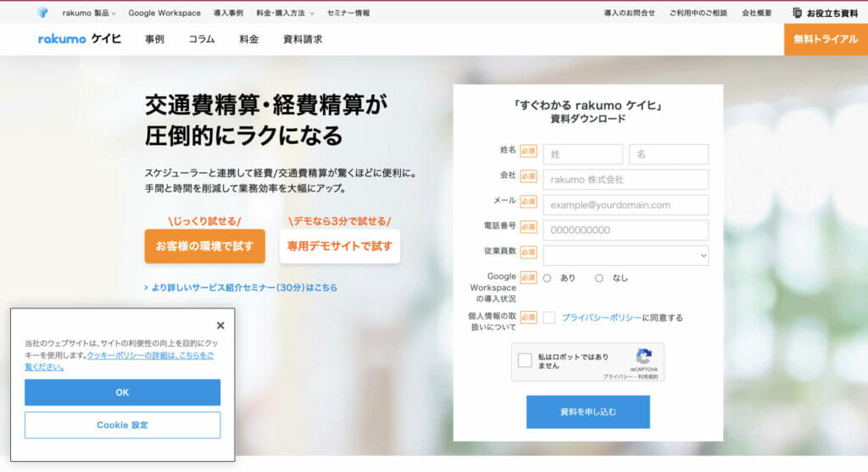Open Google Workspace menu item

(164, 13)
